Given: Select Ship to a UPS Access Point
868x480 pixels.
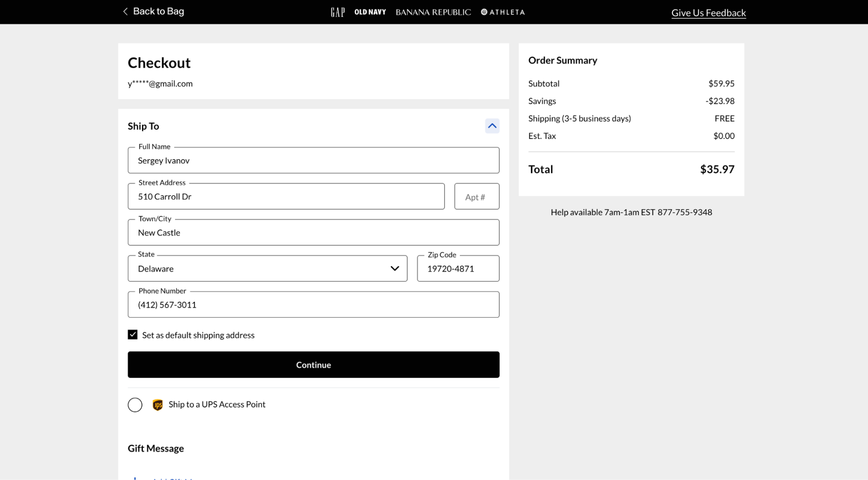Looking at the screenshot, I should 135,404.
